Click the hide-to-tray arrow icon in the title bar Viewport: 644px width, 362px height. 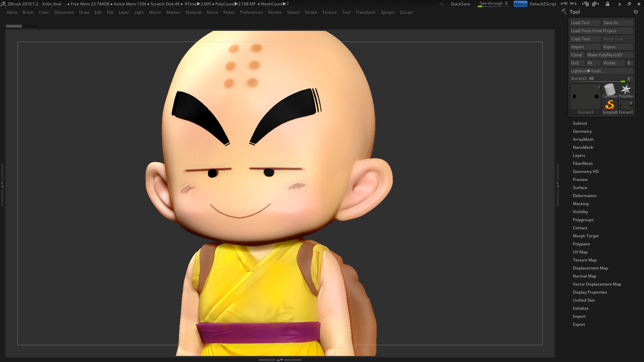(620, 4)
